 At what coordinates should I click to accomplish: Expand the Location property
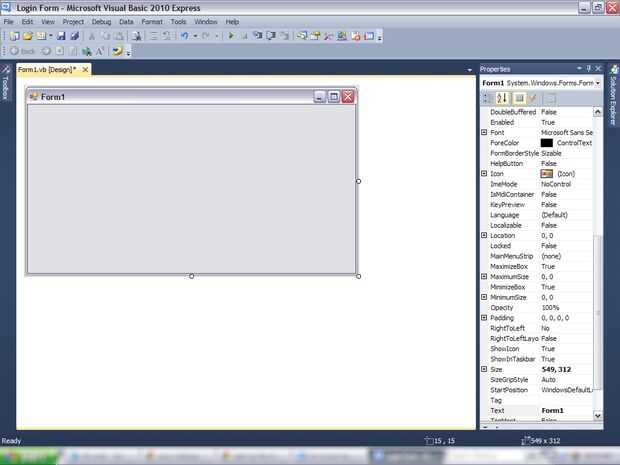coord(484,235)
